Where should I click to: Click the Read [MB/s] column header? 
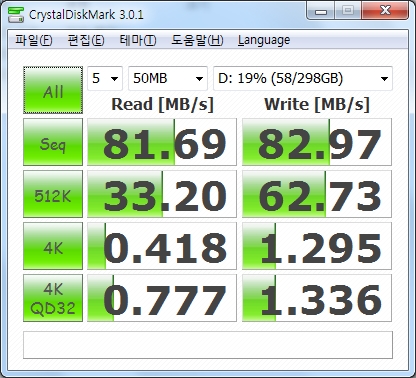(162, 104)
